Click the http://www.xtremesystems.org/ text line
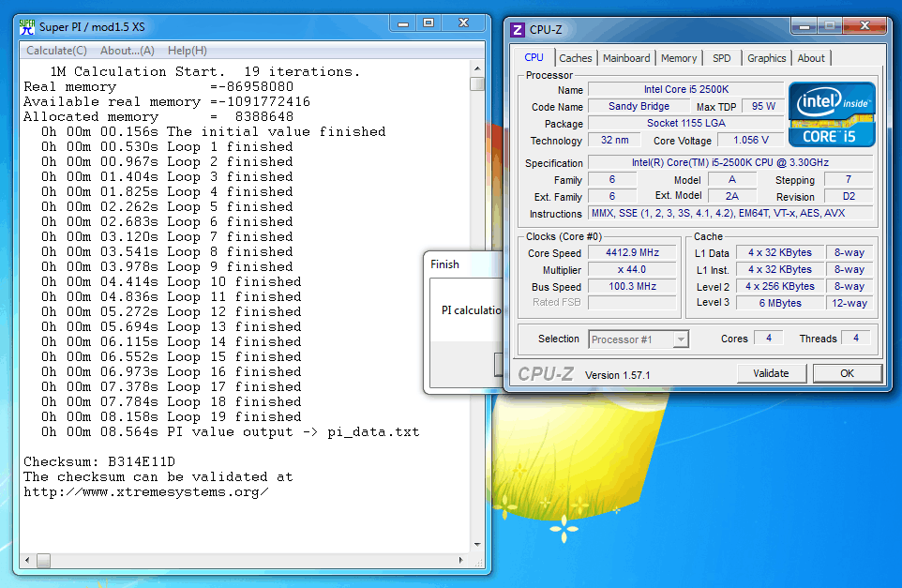The height and width of the screenshot is (588, 902). tap(146, 492)
